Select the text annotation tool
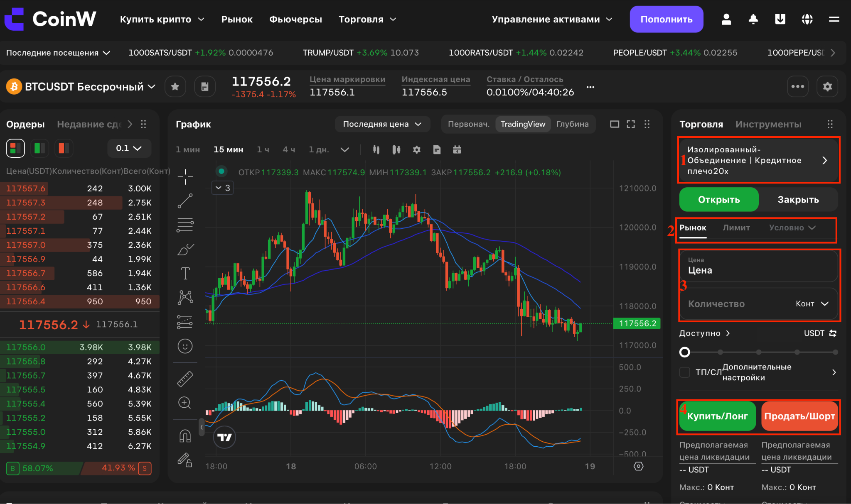This screenshot has width=851, height=504. click(185, 274)
